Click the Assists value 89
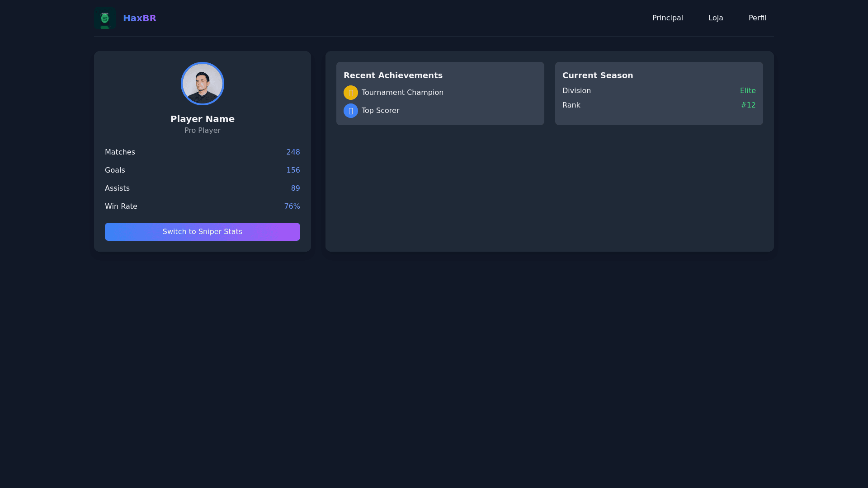The height and width of the screenshot is (488, 868). coord(295,188)
